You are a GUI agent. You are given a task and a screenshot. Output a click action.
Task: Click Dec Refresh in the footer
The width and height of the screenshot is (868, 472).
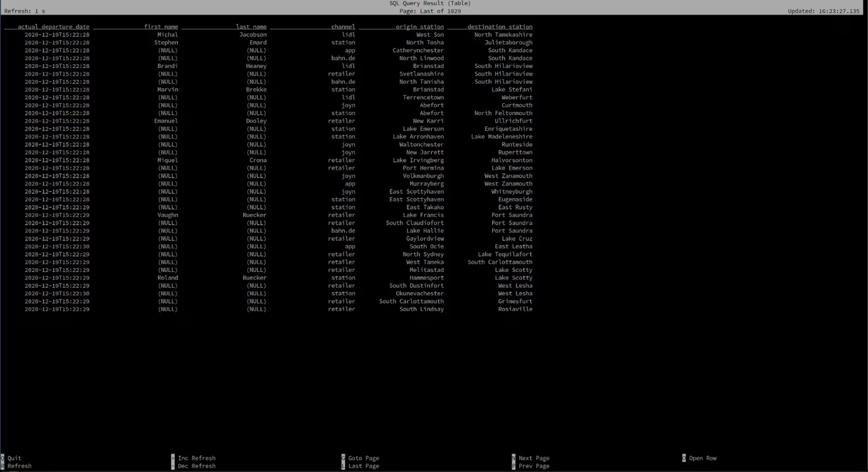[x=193, y=466]
